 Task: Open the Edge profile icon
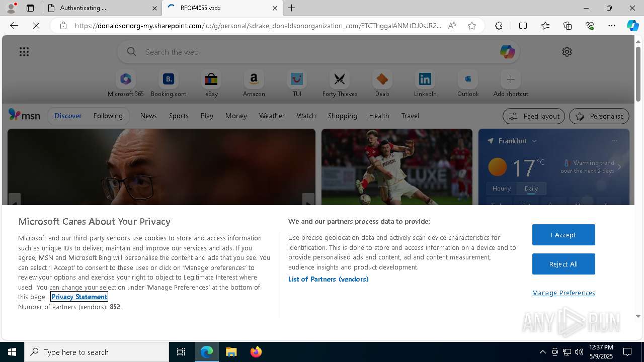click(x=11, y=8)
